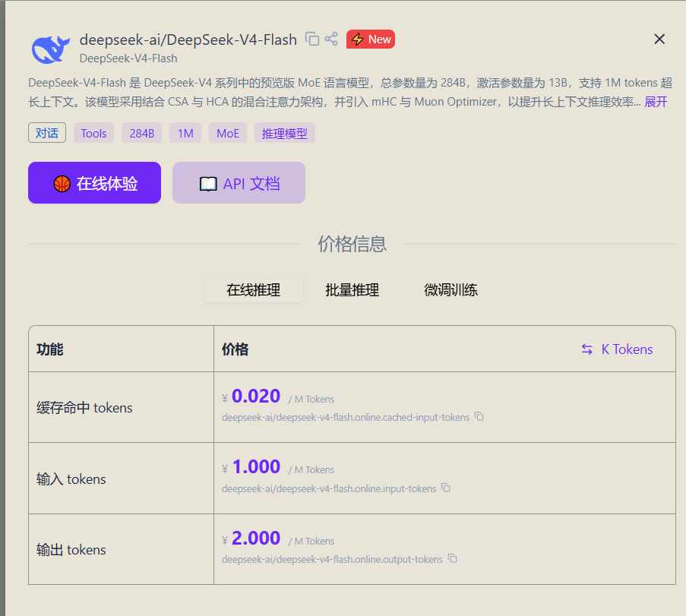Click the 价格信息 section heading
This screenshot has height=616, width=686.
tap(352, 244)
